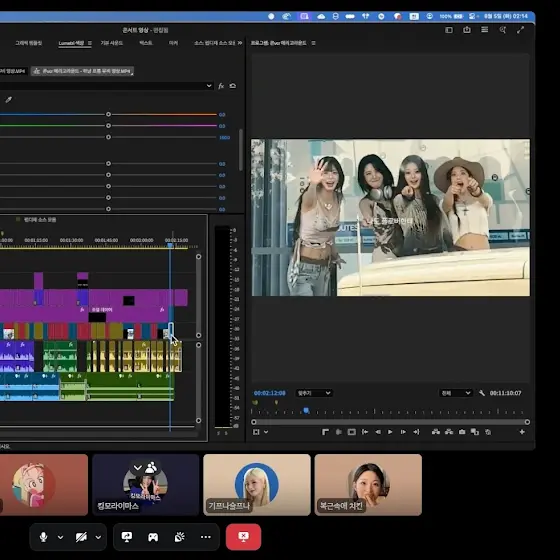Screen dimensions: 560x560
Task: Select the eyedropper in Lumetri Color
Action: point(9,100)
